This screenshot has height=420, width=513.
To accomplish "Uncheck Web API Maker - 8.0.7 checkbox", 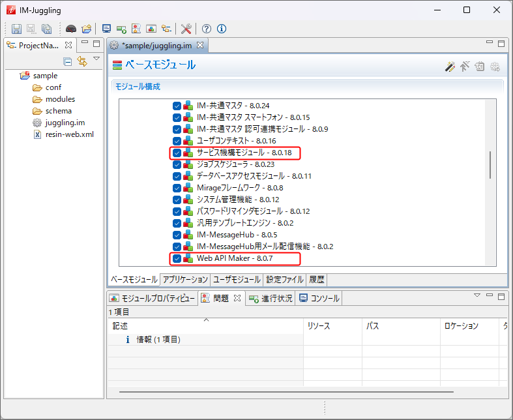I will (177, 259).
